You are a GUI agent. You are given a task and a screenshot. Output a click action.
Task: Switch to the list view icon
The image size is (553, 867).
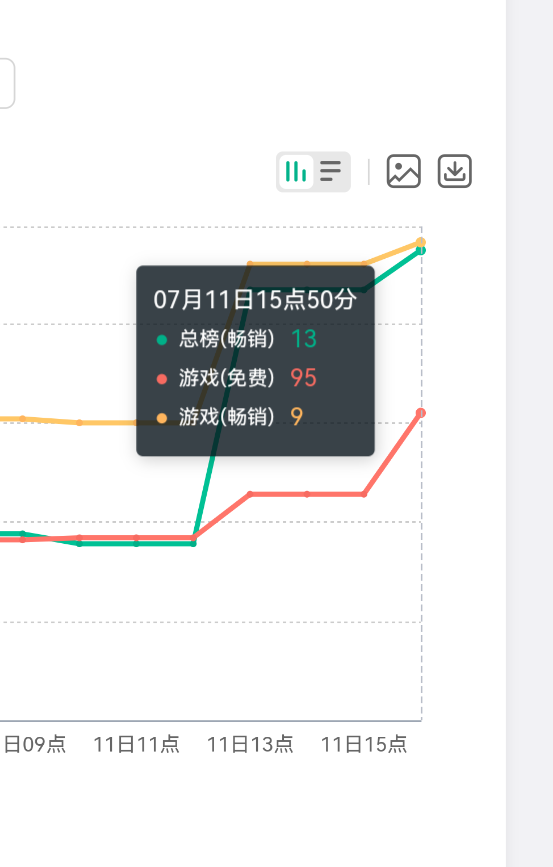331,171
